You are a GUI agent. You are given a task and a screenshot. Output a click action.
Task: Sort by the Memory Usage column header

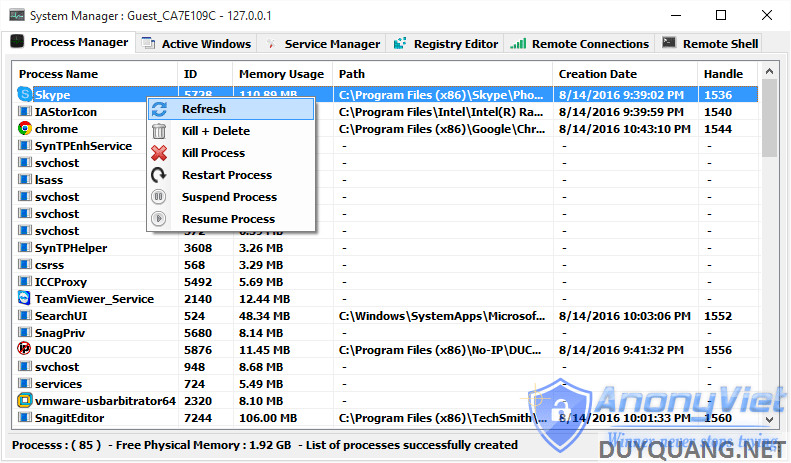(x=282, y=74)
